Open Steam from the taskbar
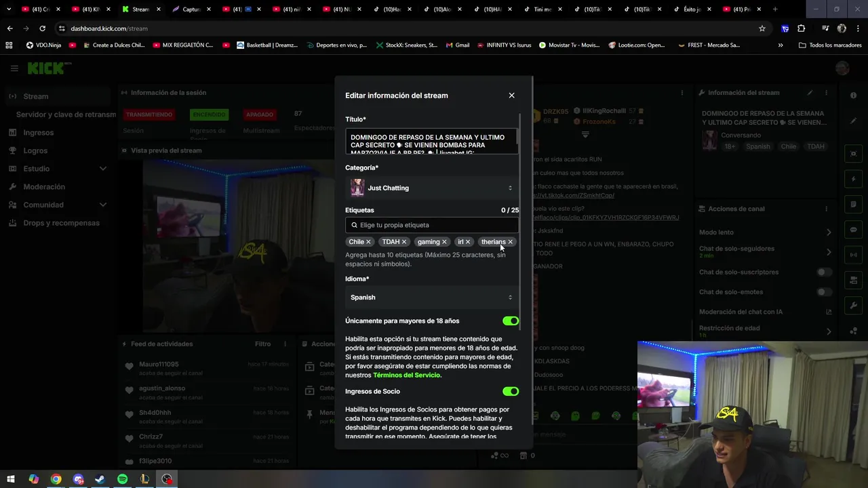This screenshot has width=868, height=488. (100, 479)
